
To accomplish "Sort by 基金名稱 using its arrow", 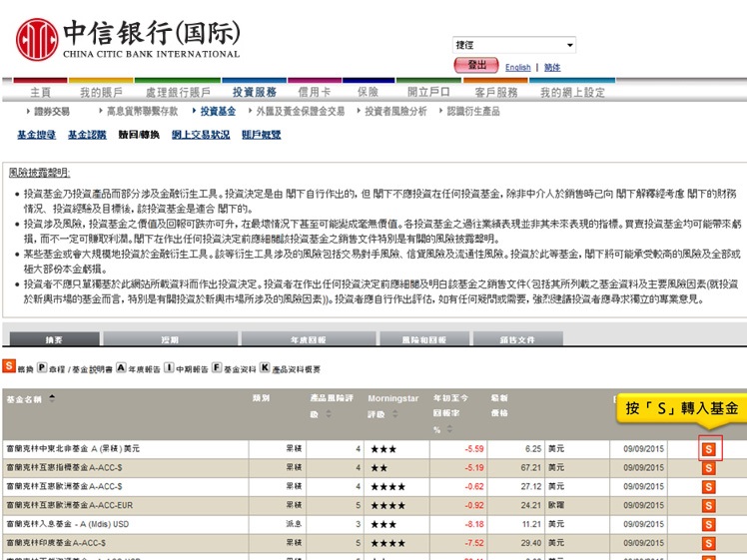I will pyautogui.click(x=52, y=398).
